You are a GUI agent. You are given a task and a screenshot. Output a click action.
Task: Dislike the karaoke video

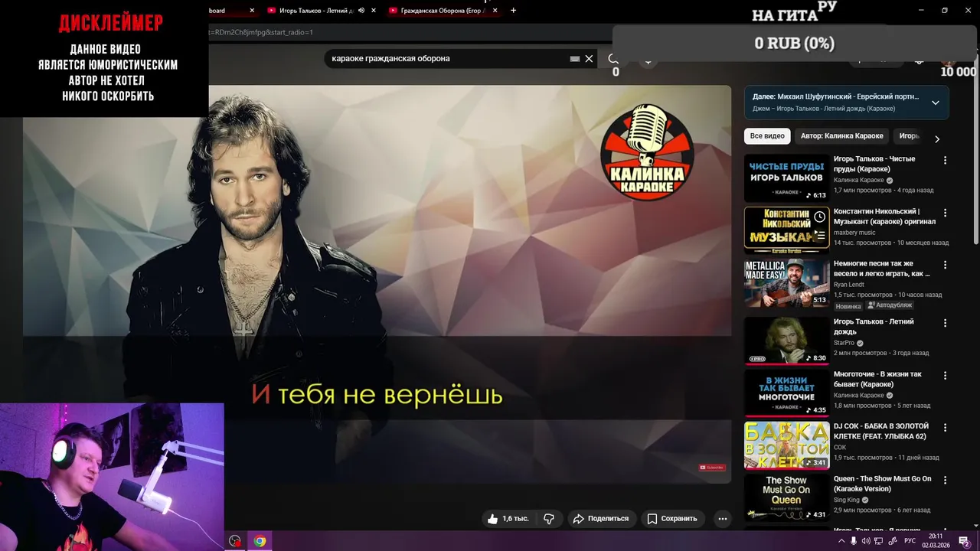point(549,518)
